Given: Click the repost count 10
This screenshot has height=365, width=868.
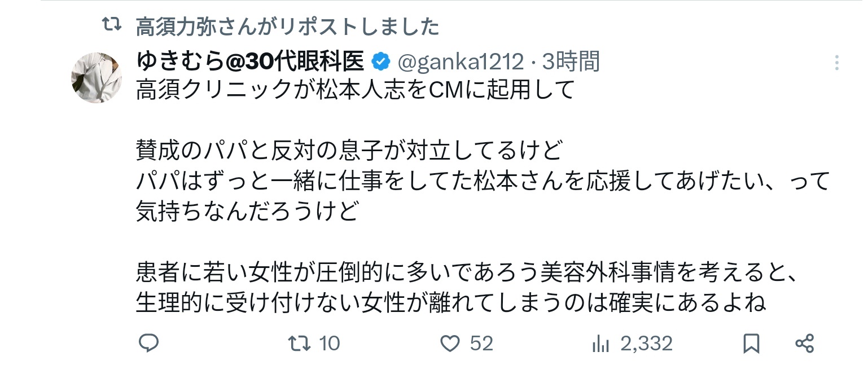Looking at the screenshot, I should (x=329, y=343).
